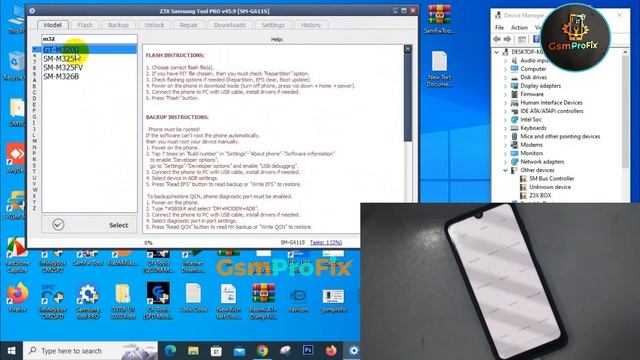
Task: Expand the Display adapters node
Action: (x=505, y=86)
